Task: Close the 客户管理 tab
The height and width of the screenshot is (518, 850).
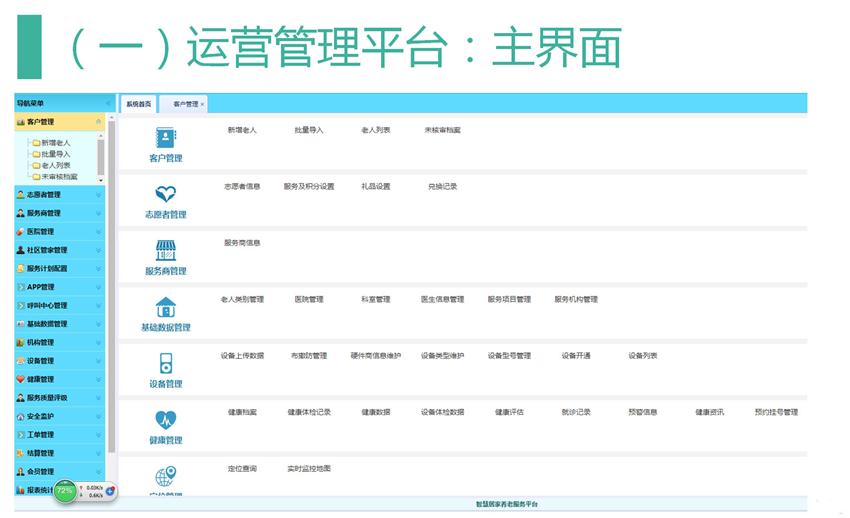Action: point(202,104)
